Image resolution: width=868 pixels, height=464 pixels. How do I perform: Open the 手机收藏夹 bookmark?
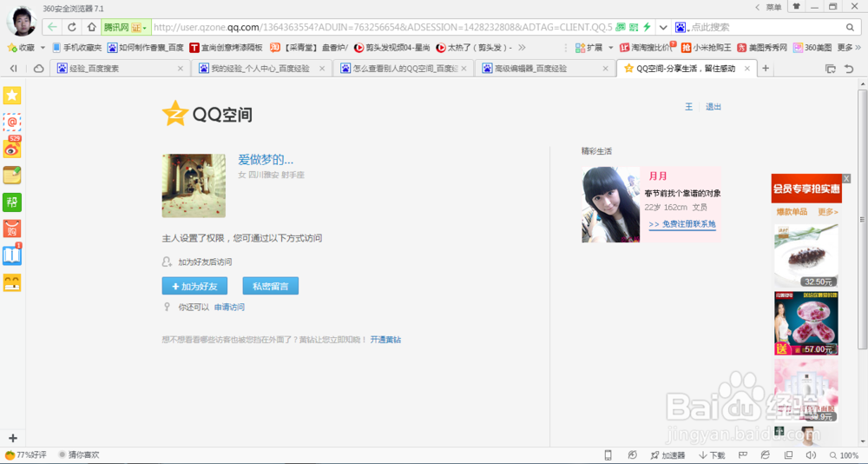[x=77, y=48]
